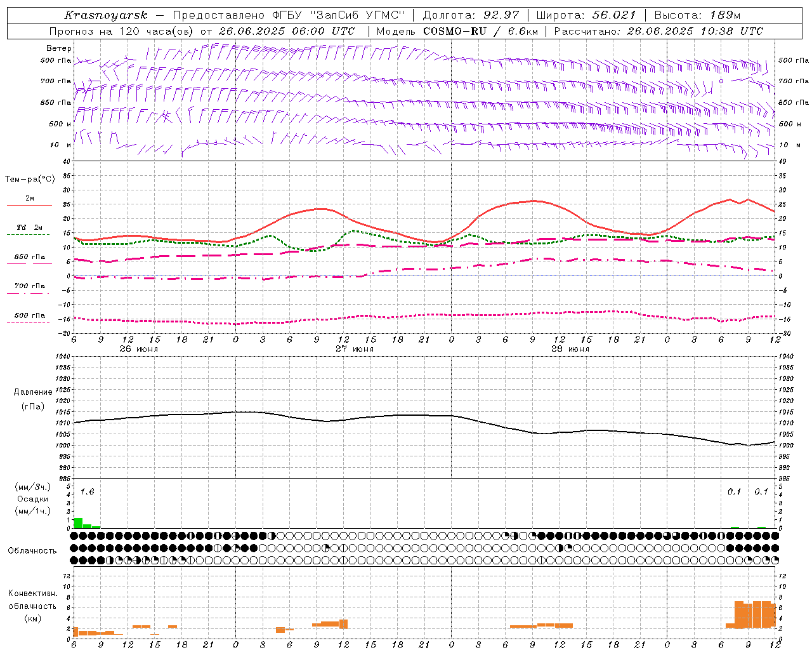The height and width of the screenshot is (650, 812).
Task: Click the 'Широта: 56.021' latitude value
Action: pos(586,15)
